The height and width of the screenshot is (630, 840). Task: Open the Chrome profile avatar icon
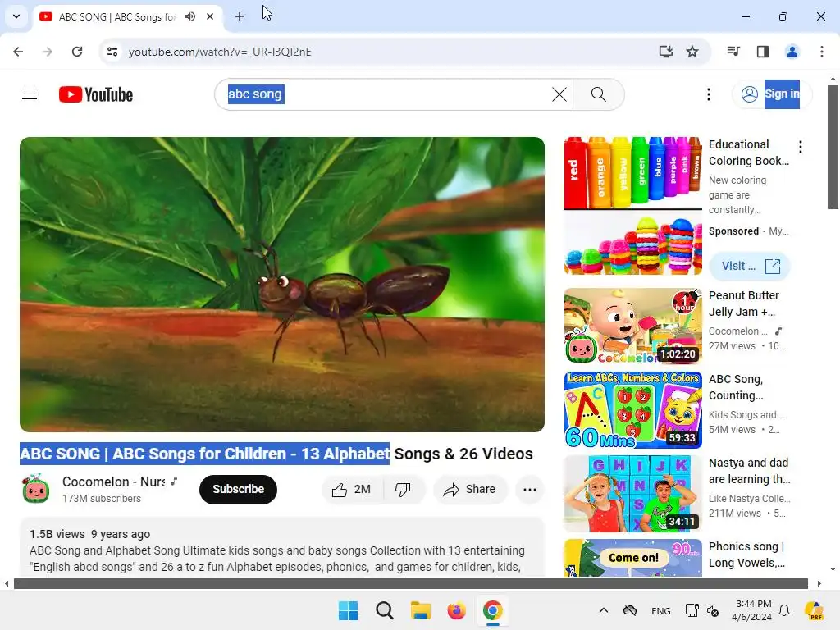[x=792, y=52]
